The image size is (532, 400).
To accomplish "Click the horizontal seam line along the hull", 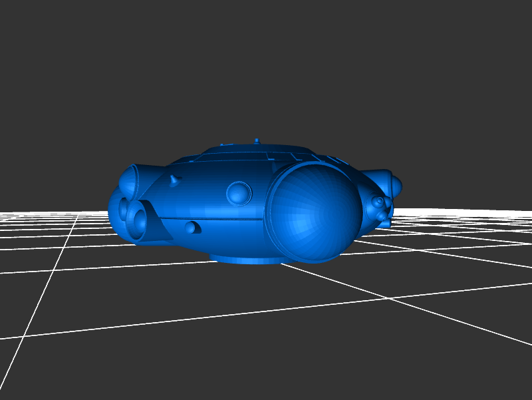I will [x=219, y=218].
